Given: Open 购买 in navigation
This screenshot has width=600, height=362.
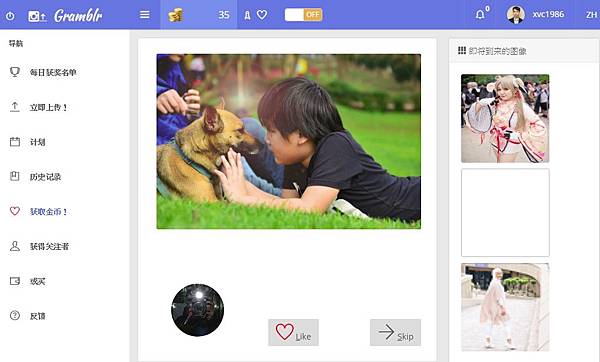Looking at the screenshot, I should 38,281.
